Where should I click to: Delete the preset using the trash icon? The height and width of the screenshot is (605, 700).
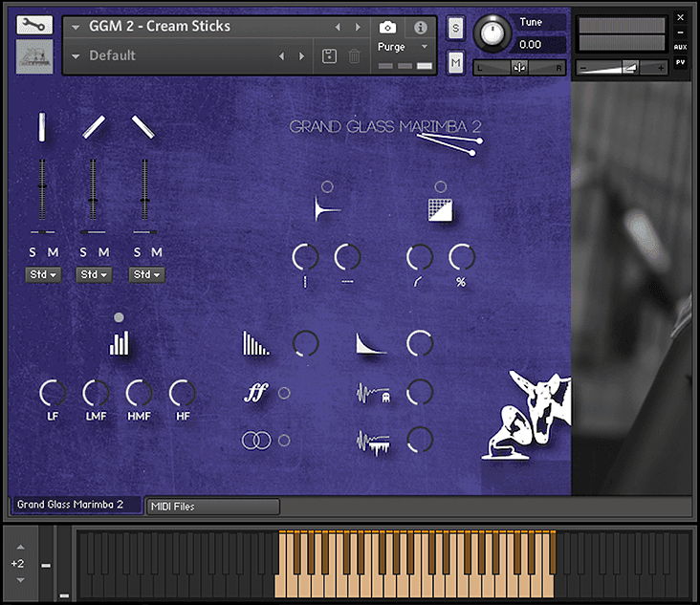pyautogui.click(x=354, y=56)
